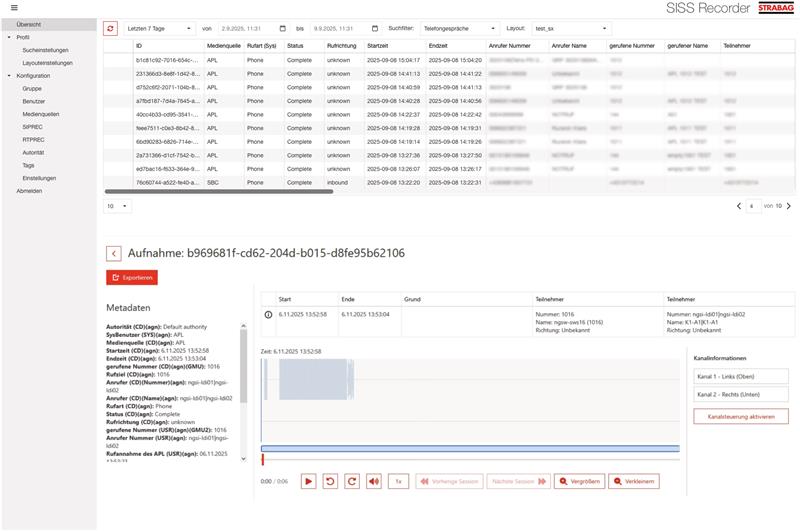The image size is (800, 531).
Task: Click the red refresh icon button
Action: (111, 29)
